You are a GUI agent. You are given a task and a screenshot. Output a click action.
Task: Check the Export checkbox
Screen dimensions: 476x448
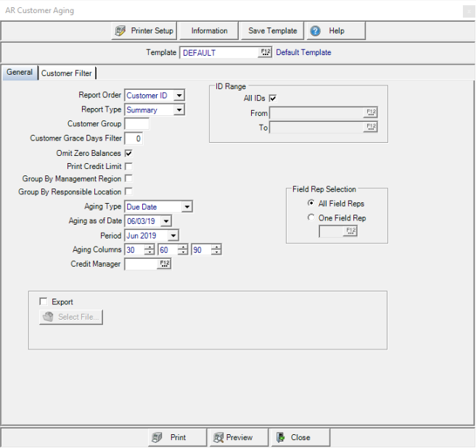click(x=43, y=302)
